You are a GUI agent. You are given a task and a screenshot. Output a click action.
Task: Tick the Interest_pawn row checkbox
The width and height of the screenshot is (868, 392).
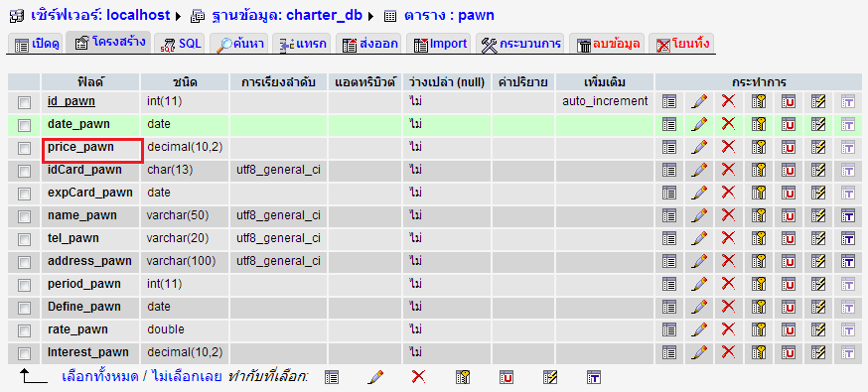[x=24, y=353]
